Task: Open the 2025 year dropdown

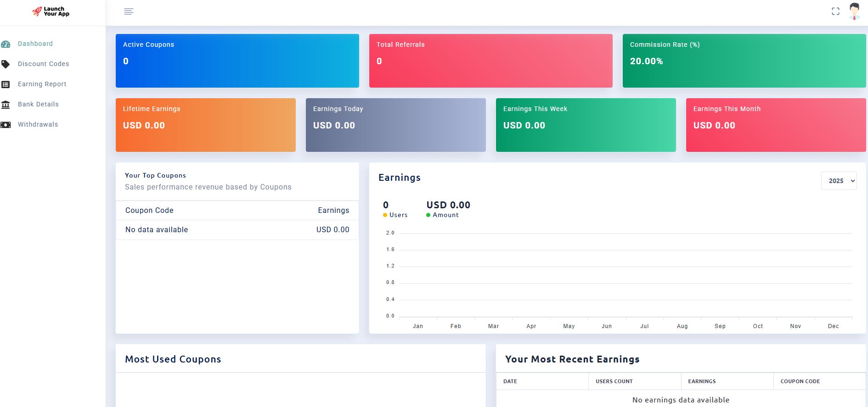Action: tap(839, 181)
